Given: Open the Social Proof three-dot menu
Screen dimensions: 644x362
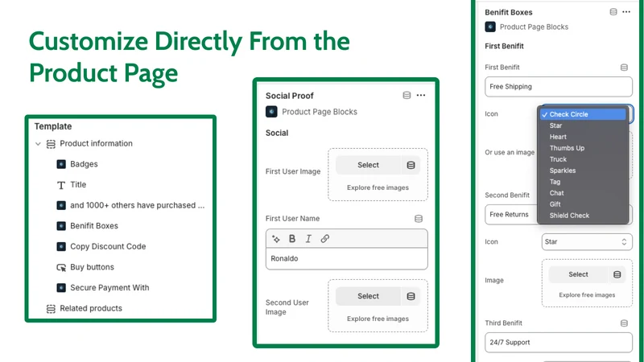Looking at the screenshot, I should (421, 95).
